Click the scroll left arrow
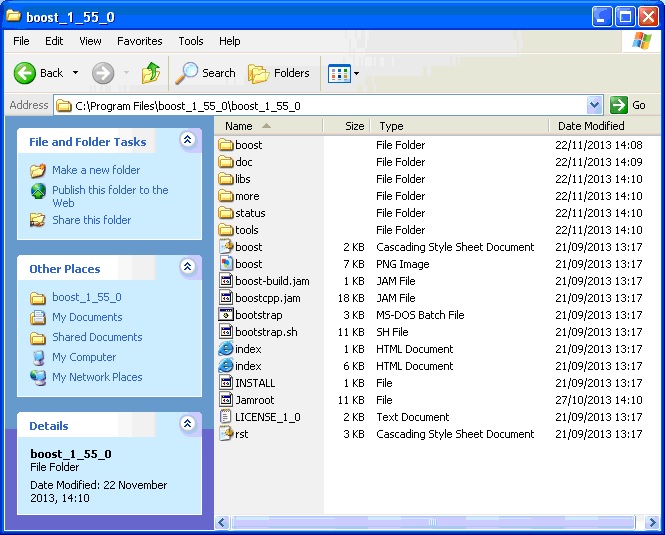Screen dimensions: 665x535 (x=222, y=522)
